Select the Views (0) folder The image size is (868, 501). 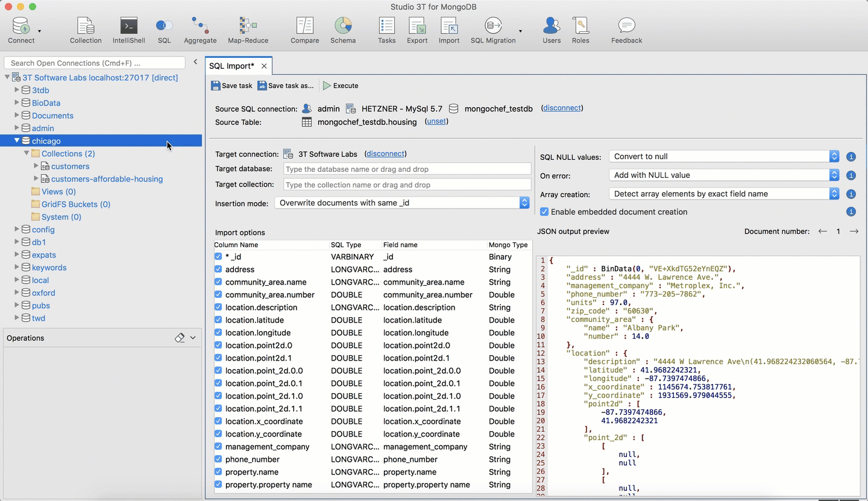(58, 191)
